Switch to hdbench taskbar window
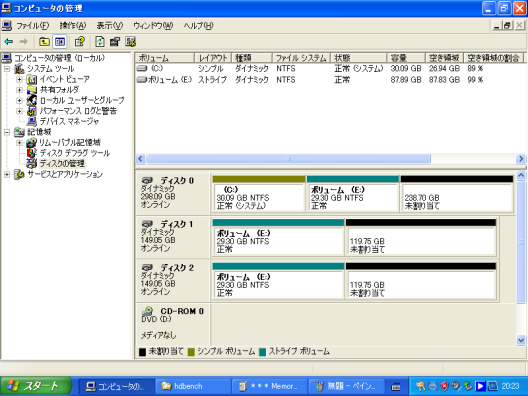Image resolution: width=528 pixels, height=396 pixels. [x=194, y=386]
